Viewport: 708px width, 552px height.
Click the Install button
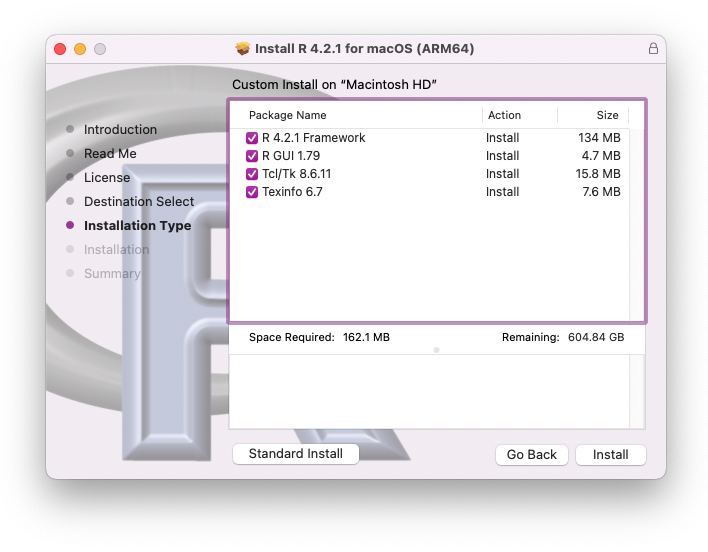pos(610,455)
